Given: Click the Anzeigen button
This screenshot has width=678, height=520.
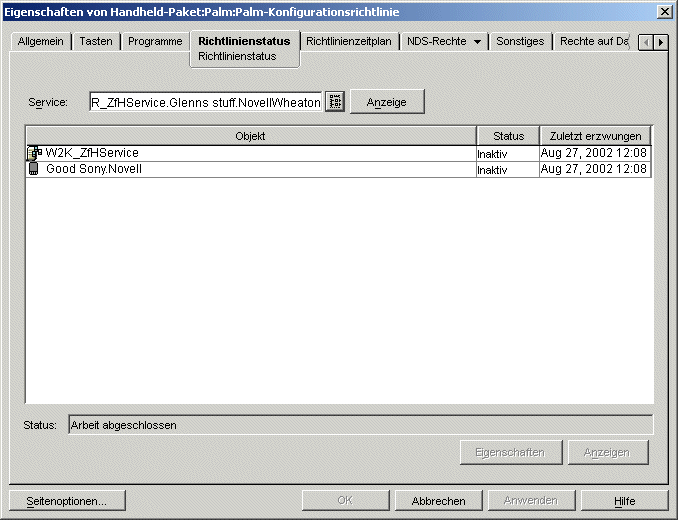Looking at the screenshot, I should click(x=608, y=453).
